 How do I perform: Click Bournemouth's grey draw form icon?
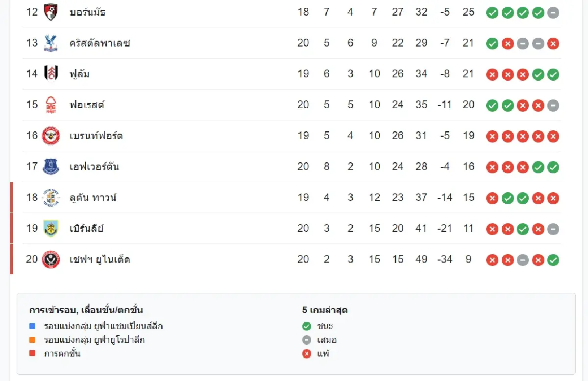tap(553, 13)
